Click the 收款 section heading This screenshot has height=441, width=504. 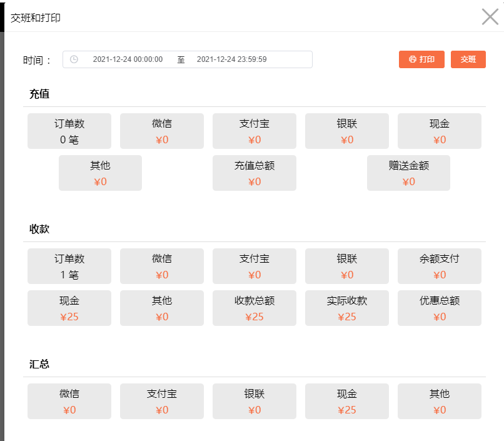[x=39, y=229]
